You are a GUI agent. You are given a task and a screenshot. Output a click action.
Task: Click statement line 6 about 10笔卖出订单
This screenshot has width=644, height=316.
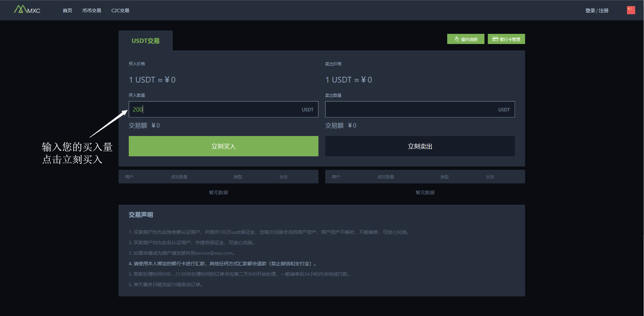(x=166, y=284)
